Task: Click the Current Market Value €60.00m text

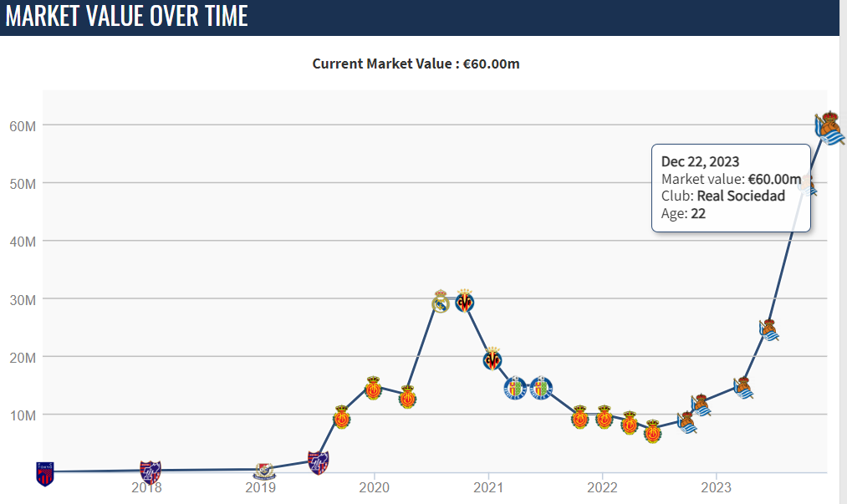Action: click(x=416, y=64)
